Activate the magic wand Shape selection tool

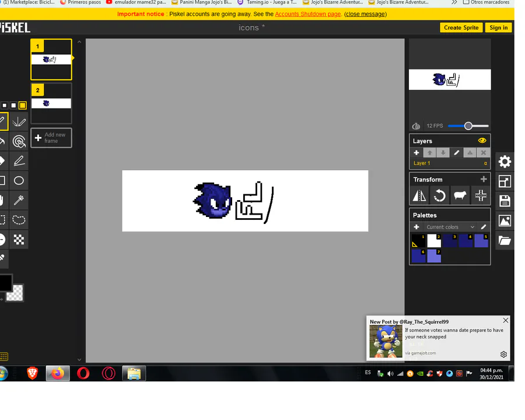(19, 200)
